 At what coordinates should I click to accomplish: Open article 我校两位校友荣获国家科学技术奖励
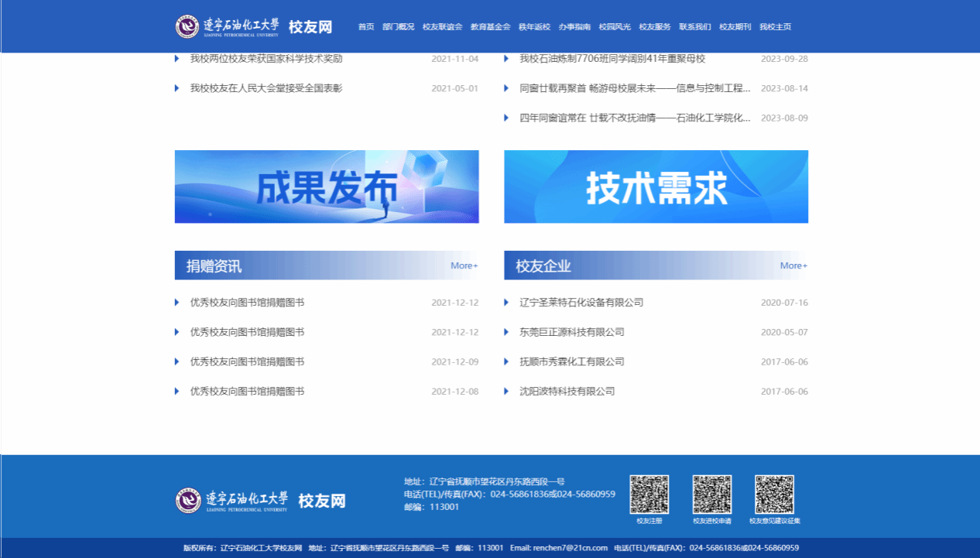tap(266, 59)
